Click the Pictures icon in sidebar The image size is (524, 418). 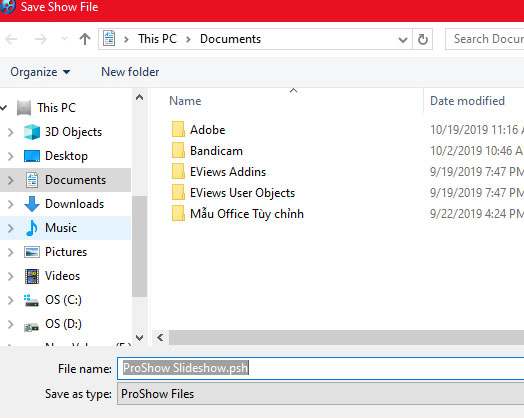pos(32,252)
